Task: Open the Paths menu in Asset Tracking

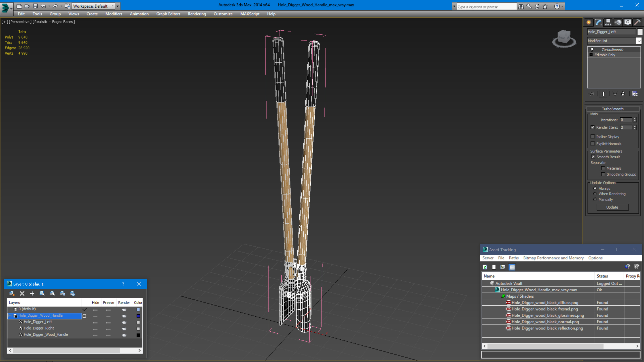Action: [513, 258]
